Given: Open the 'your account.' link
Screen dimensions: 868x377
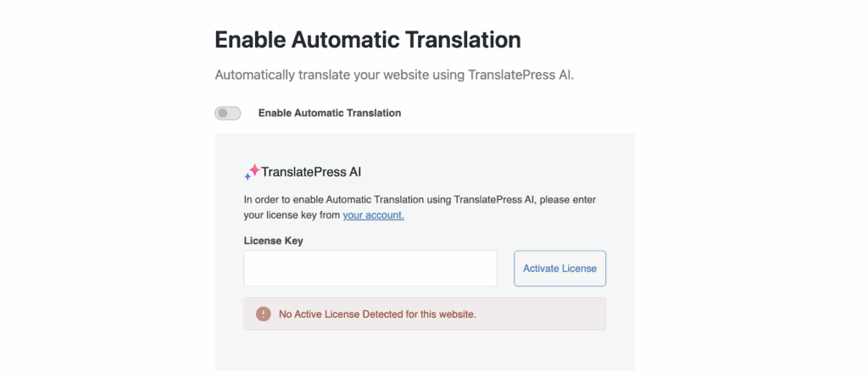Looking at the screenshot, I should pos(373,215).
